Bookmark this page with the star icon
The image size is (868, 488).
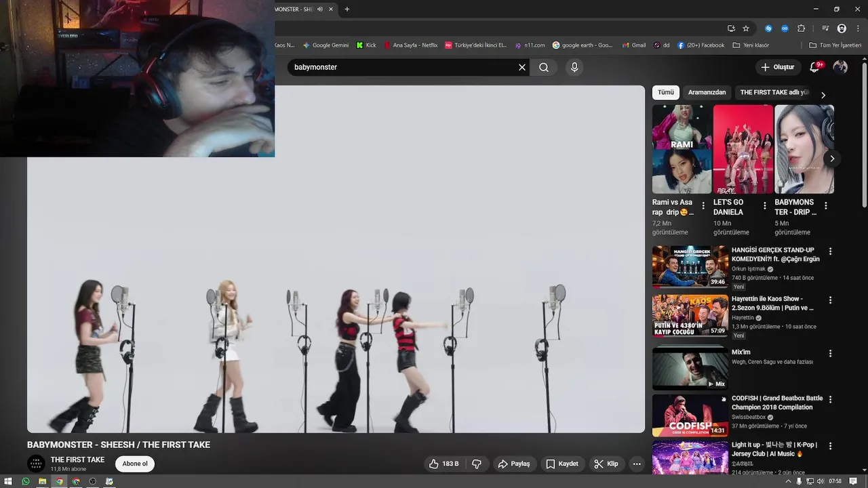[x=746, y=28]
